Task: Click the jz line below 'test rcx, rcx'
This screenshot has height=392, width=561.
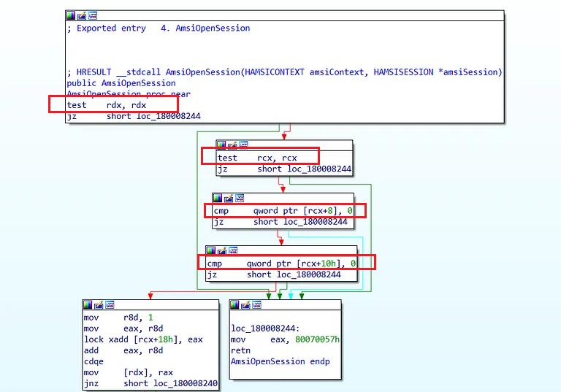Action: pos(284,169)
